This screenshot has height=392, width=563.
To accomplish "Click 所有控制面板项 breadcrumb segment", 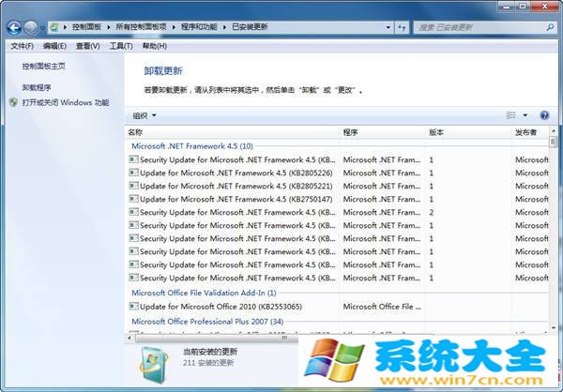I will pos(141,27).
